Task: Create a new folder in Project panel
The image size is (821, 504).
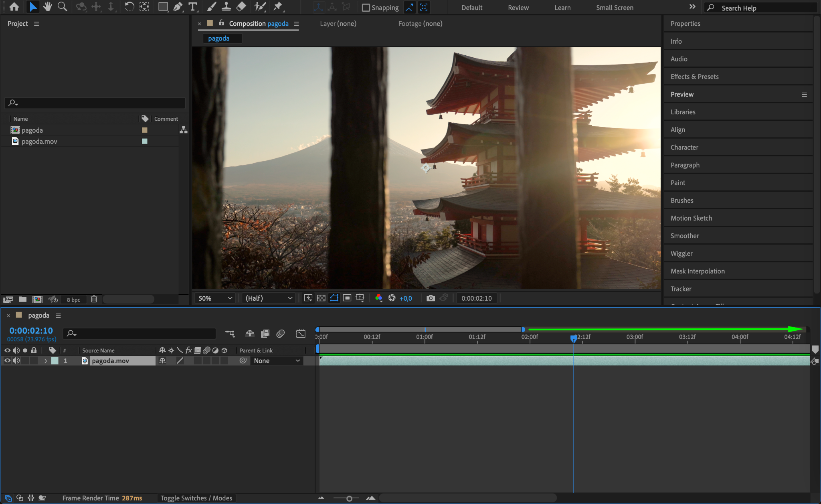Action: tap(23, 299)
